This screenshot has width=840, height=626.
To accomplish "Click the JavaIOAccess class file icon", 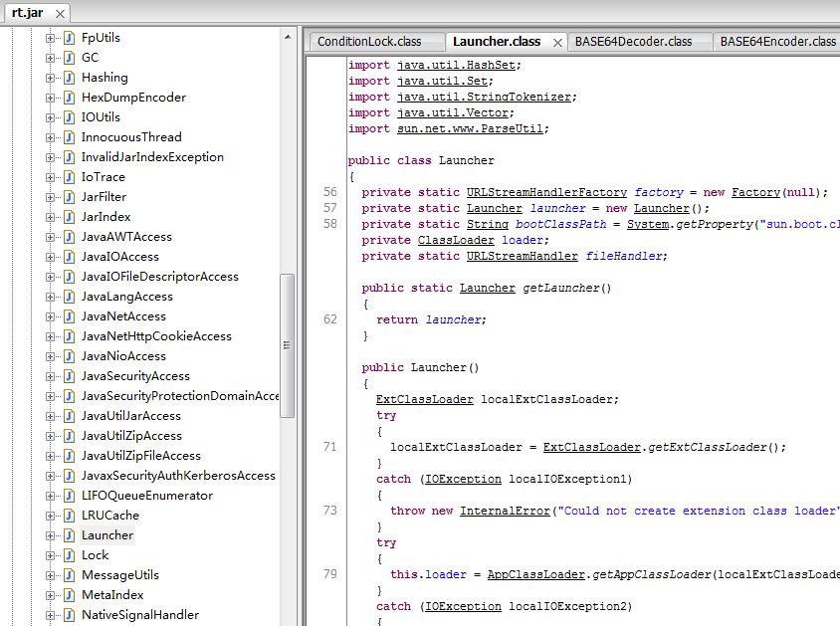I will point(69,257).
